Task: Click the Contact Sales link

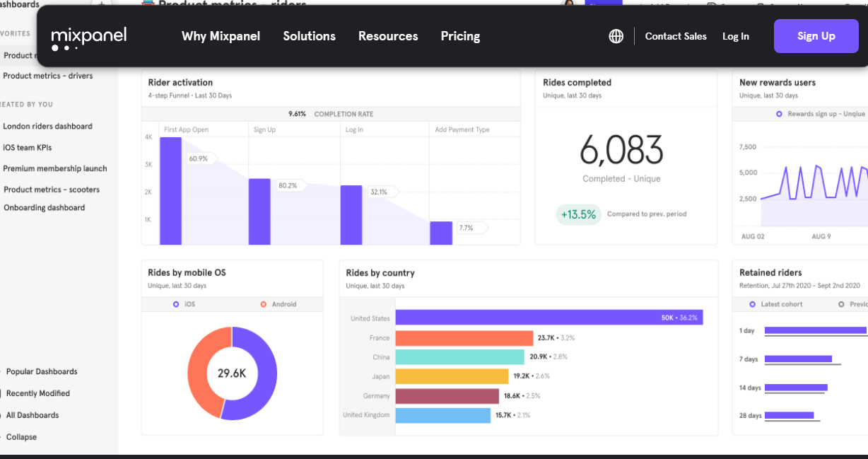Action: pos(676,36)
